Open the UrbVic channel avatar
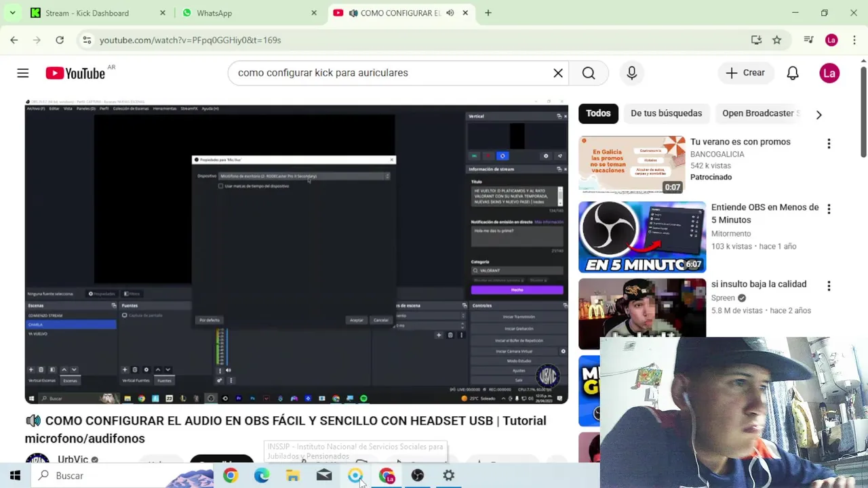868x488 pixels. pyautogui.click(x=37, y=459)
